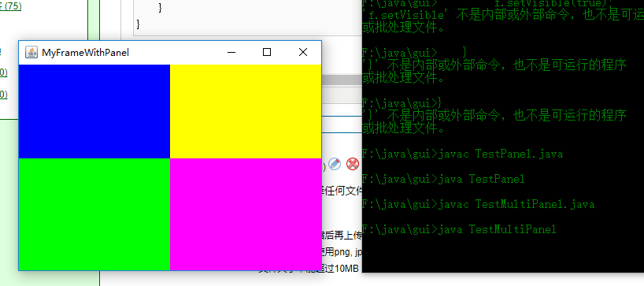The width and height of the screenshot is (644, 286).
Task: Click the 'javac TestPanel.java' terminal line
Action: (462, 154)
